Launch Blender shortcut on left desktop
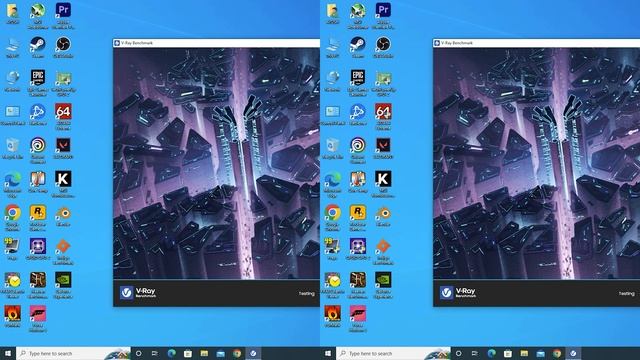This screenshot has width=640, height=360. (x=63, y=213)
